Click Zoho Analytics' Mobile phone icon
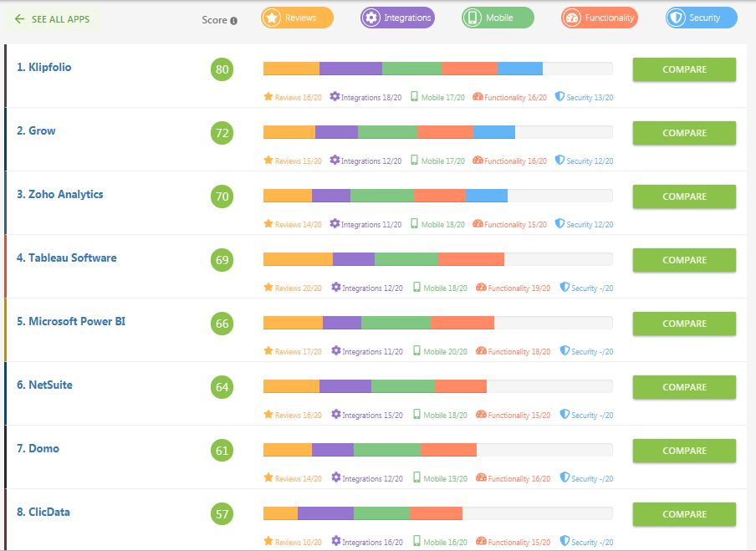 (414, 224)
